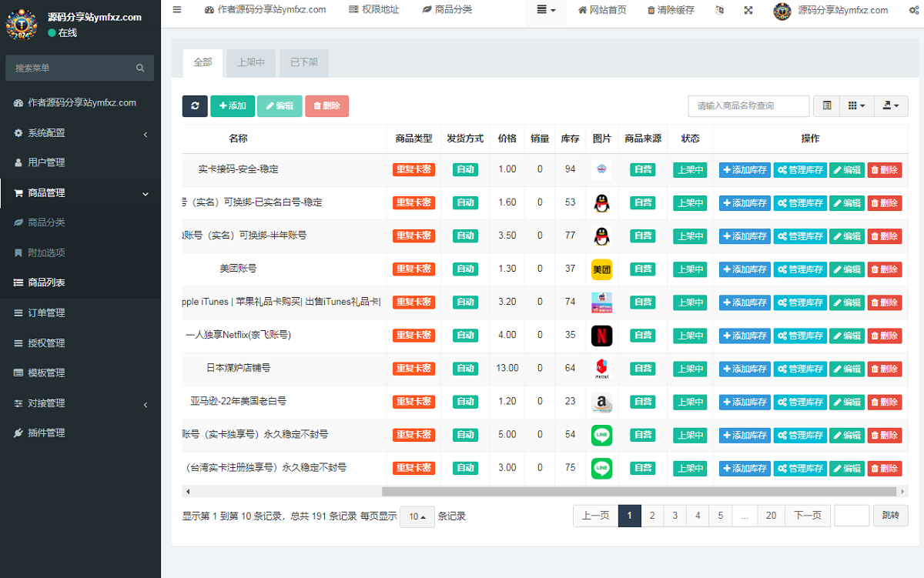The width and height of the screenshot is (924, 578).
Task: Switch to the 已下架 tab
Action: click(x=304, y=63)
